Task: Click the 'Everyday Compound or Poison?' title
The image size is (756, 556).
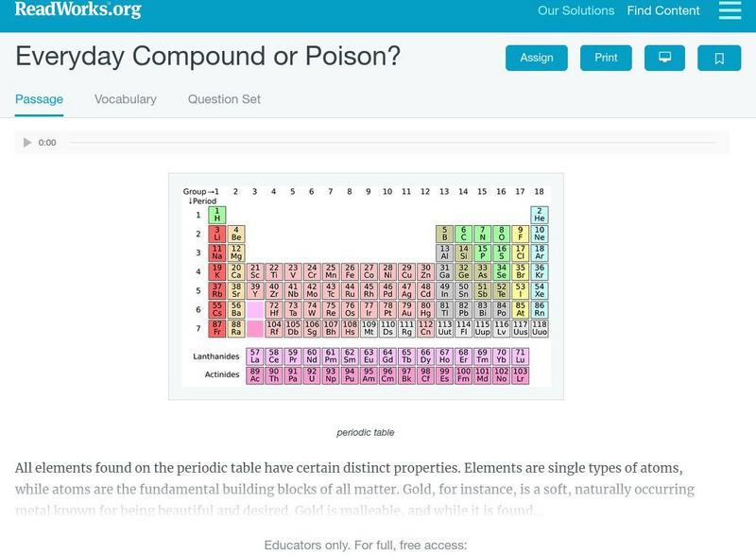Action: click(208, 57)
